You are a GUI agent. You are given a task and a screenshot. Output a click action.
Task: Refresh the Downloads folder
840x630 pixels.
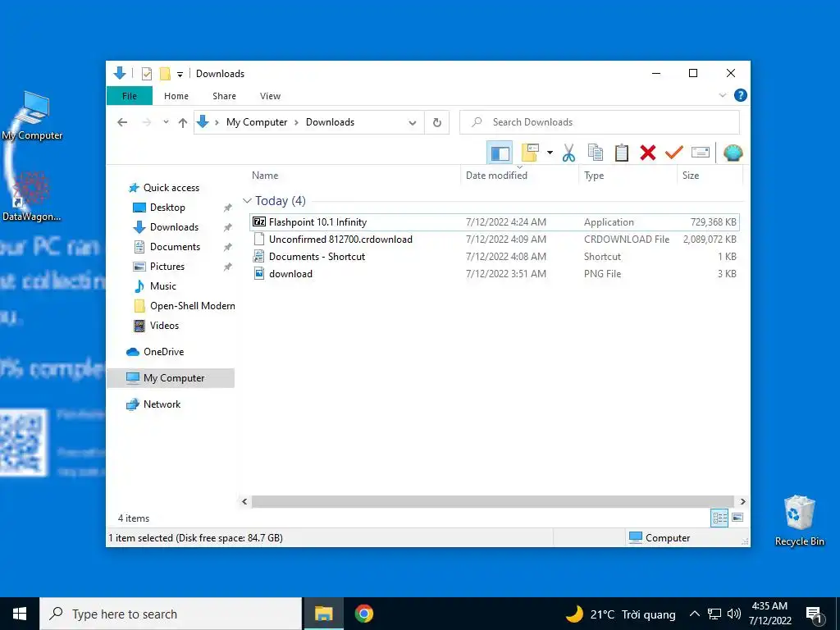point(437,123)
